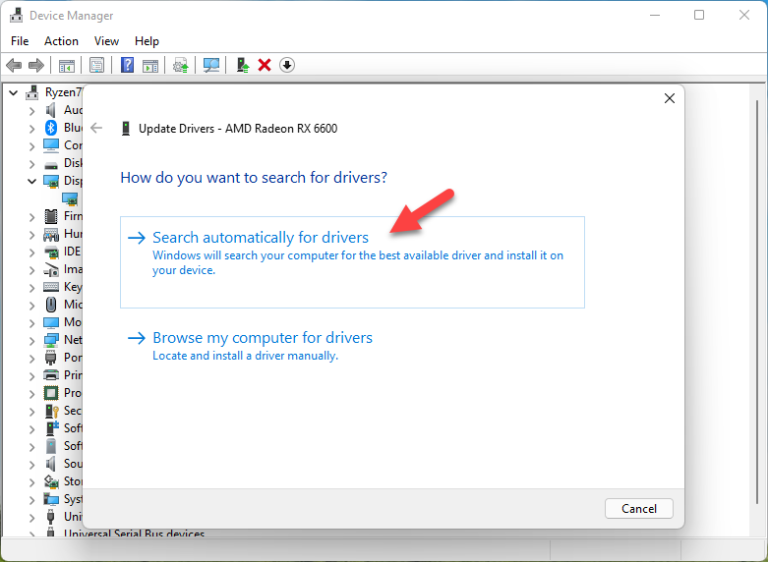This screenshot has width=768, height=562.
Task: Click 'Locate and install a driver manually.' text
Action: 245,356
